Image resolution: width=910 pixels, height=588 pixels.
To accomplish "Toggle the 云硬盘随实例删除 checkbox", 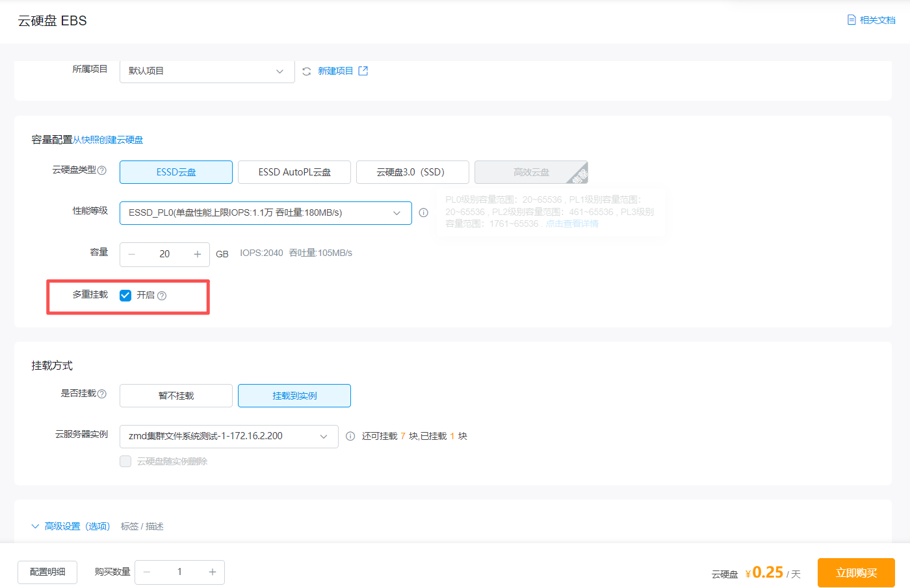I will [125, 461].
